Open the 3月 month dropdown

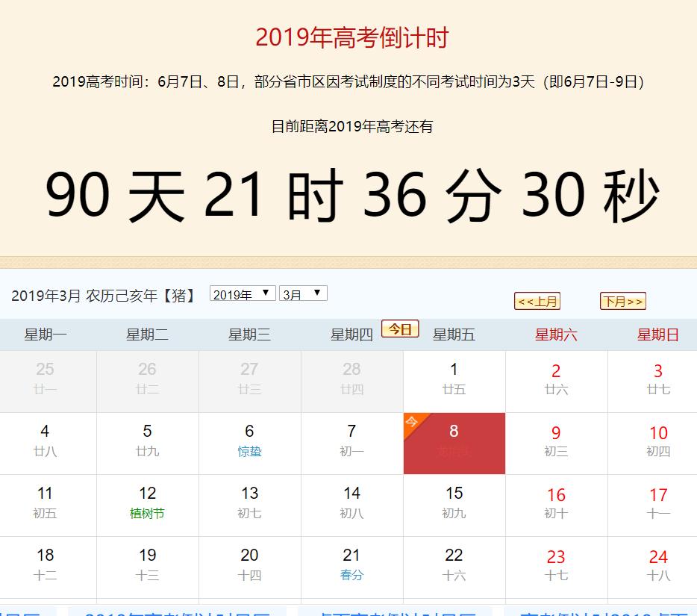point(303,293)
